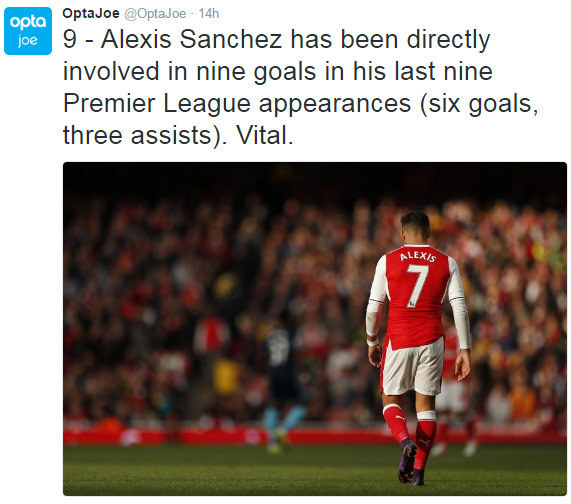The image size is (571, 504).
Task: Click the 'directly involved' tweet text line
Action: [x=277, y=71]
